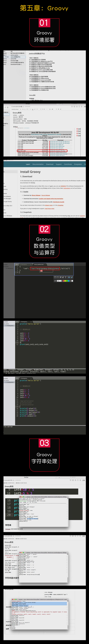89x644 pixels.
Task: Open Support in Groovy site navigation
Action: coord(59,164)
